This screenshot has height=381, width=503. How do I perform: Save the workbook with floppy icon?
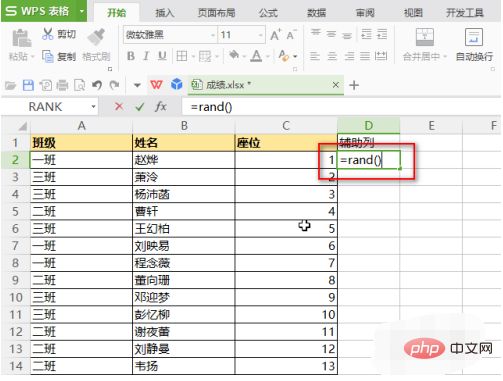point(28,85)
